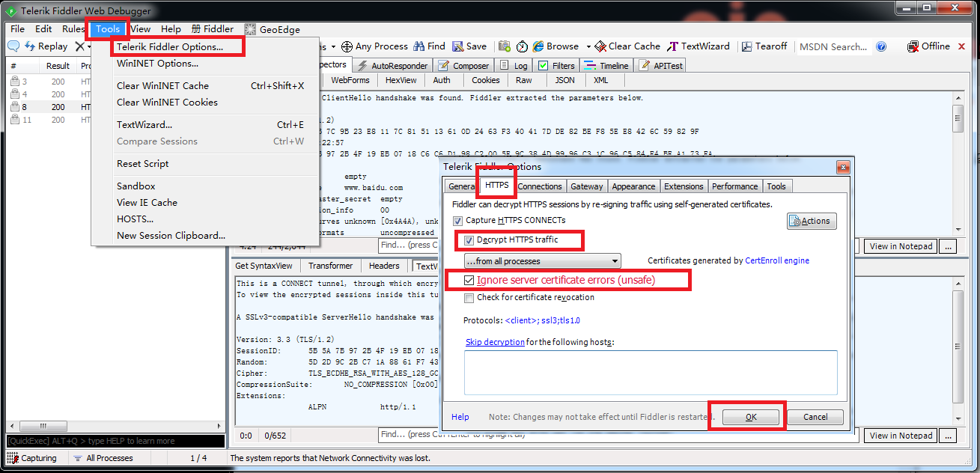Screen dimensions: 980x473
Task: Open the HexView request inspector tab
Action: click(x=401, y=80)
